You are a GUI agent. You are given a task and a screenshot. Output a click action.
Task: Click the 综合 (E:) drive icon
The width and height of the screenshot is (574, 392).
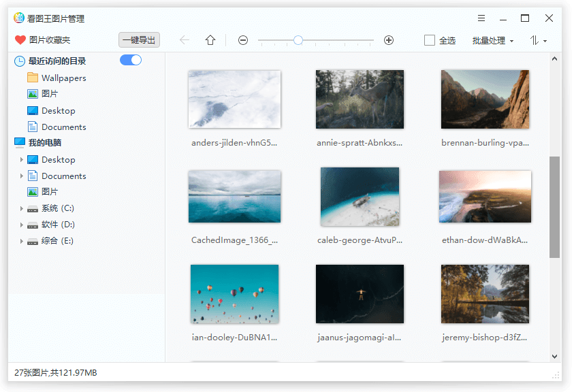click(33, 241)
